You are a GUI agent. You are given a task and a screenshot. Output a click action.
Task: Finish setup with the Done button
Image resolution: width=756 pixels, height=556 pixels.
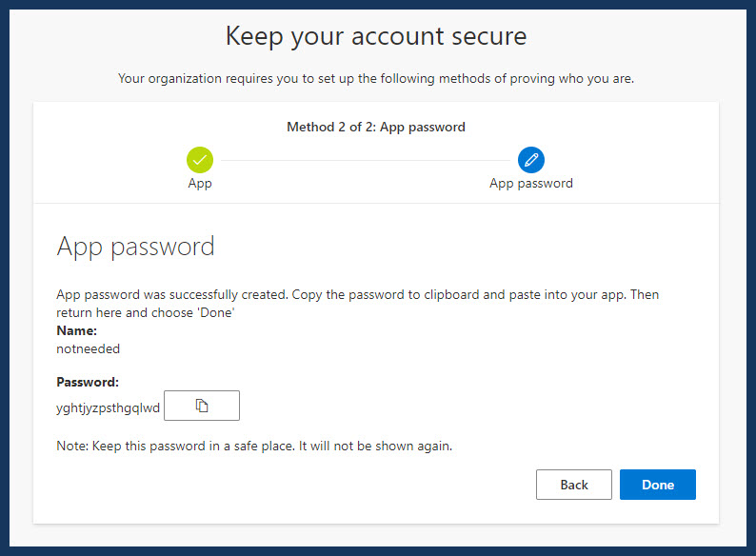pos(658,485)
